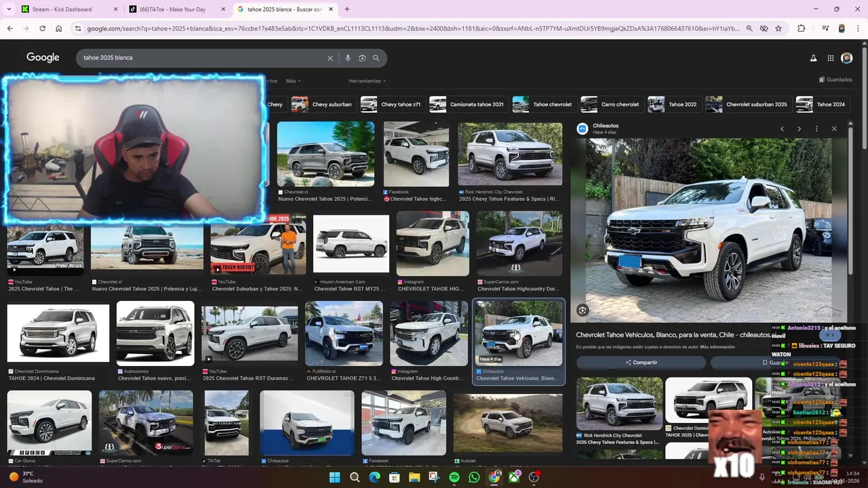The width and height of the screenshot is (868, 488).
Task: Open Chrome tab search dropdown arrow
Action: coord(9,9)
